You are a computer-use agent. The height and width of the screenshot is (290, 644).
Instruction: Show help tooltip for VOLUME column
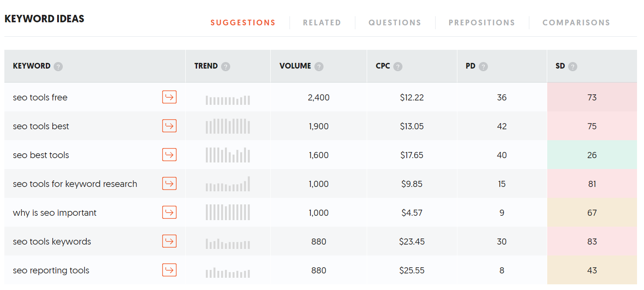point(319,67)
